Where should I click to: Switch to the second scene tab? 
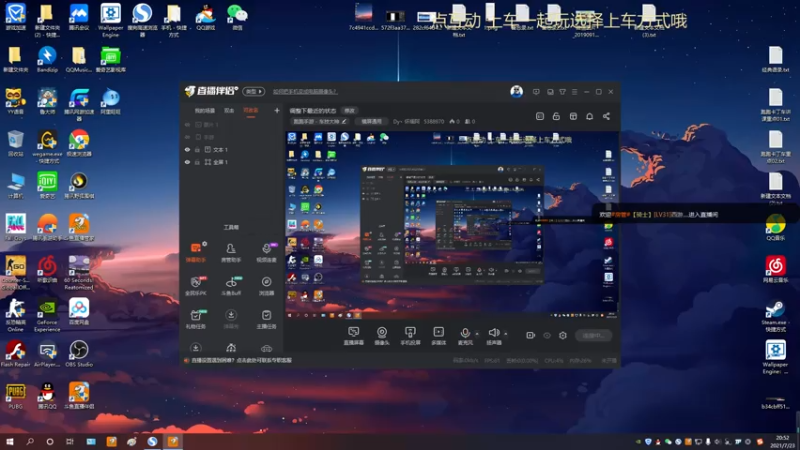(x=229, y=111)
